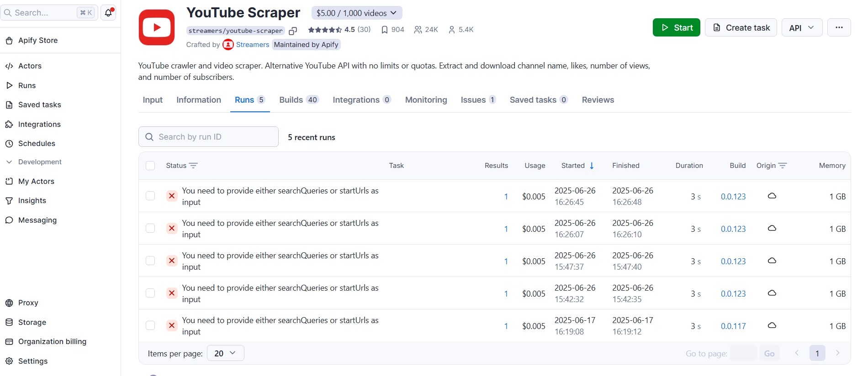Open the Reviews tab
The width and height of the screenshot is (868, 376).
(x=598, y=100)
